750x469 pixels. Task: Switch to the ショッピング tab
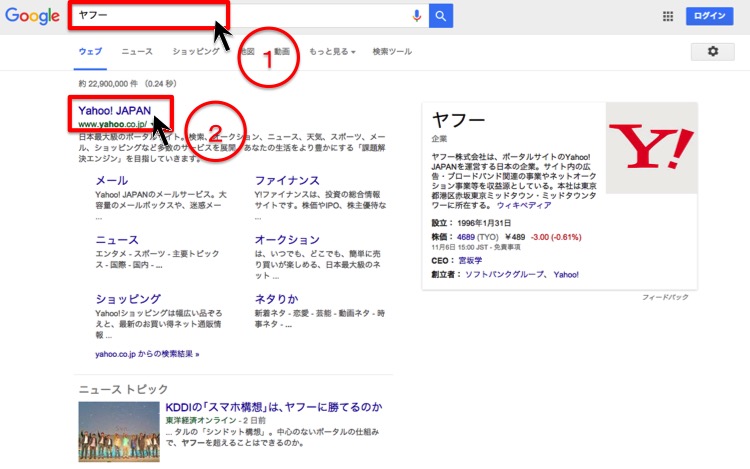click(196, 51)
